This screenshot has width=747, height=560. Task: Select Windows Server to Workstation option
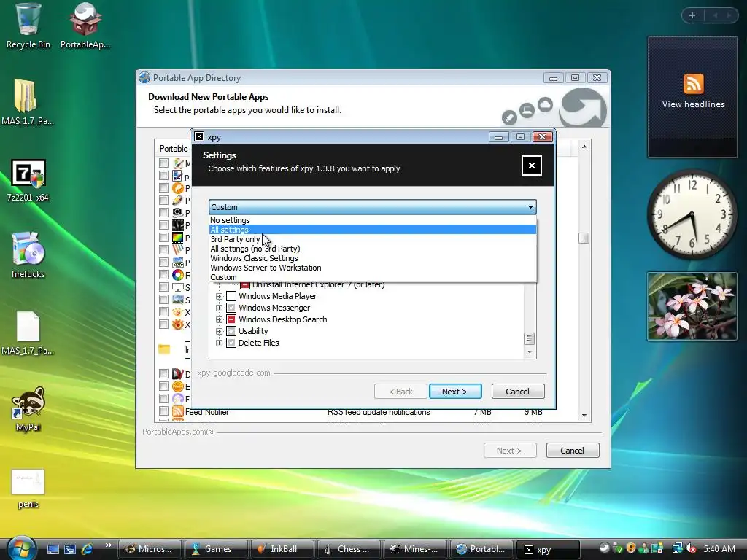[373, 268]
